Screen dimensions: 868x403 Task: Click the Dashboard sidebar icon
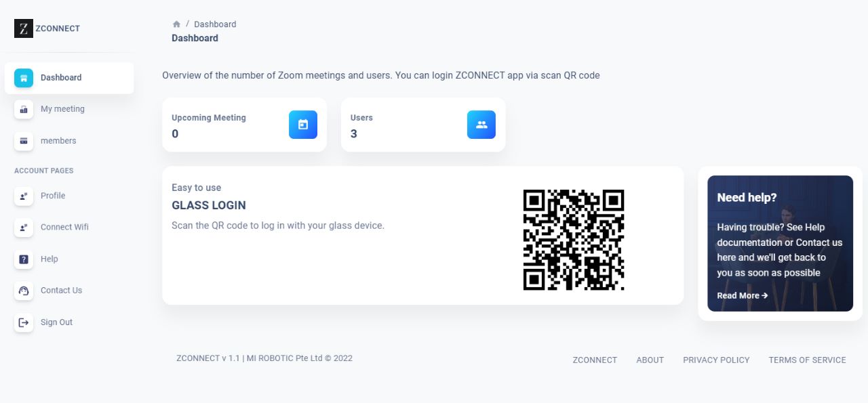24,78
